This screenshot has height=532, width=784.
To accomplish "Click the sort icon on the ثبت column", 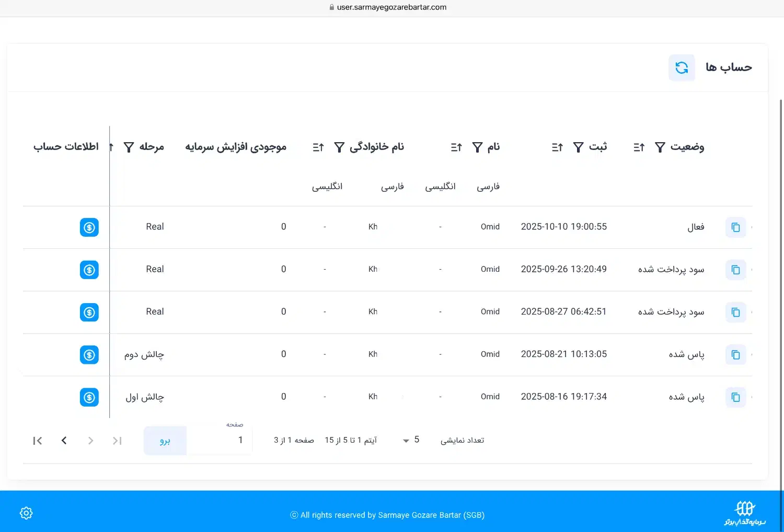I will click(x=557, y=147).
